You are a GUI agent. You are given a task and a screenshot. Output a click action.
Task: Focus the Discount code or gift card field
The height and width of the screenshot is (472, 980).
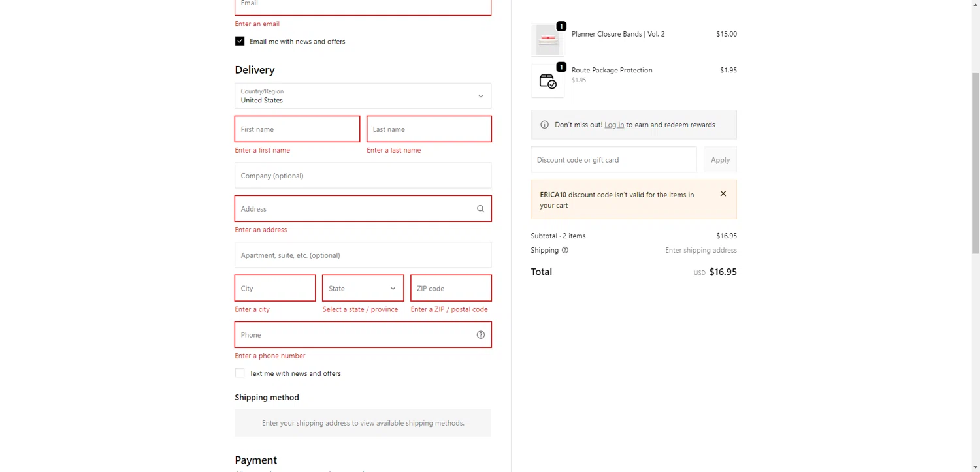click(613, 160)
